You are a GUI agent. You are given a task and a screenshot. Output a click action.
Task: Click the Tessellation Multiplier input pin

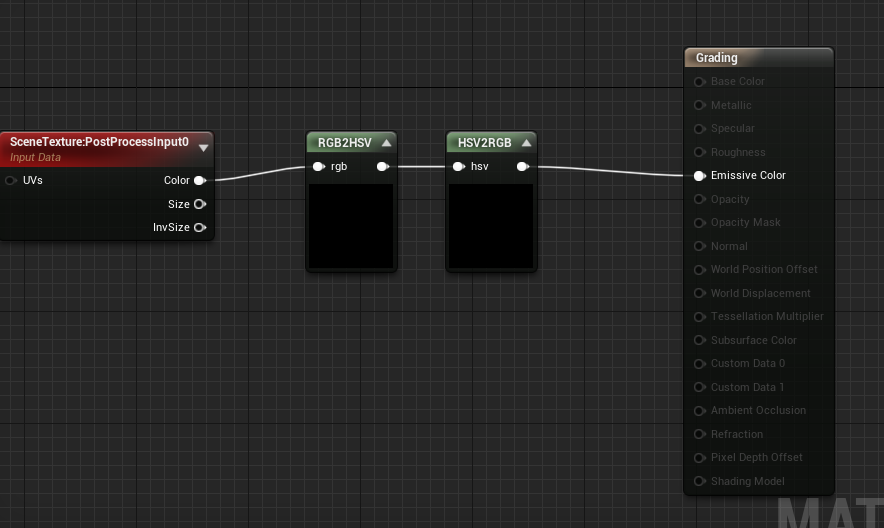pyautogui.click(x=700, y=317)
